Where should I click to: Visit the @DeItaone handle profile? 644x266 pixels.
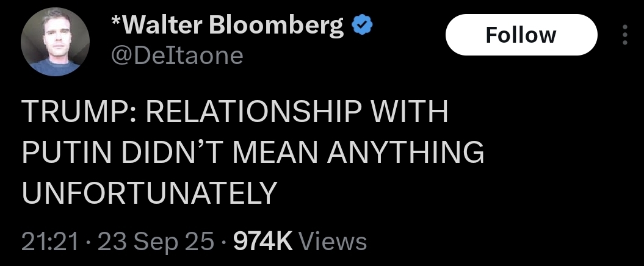[x=177, y=56]
